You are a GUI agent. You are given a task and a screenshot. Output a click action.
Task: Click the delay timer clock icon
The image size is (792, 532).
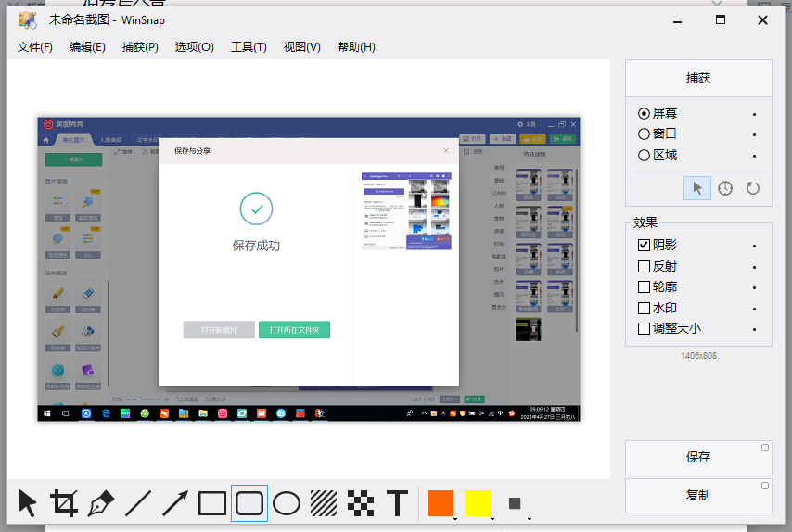(725, 188)
